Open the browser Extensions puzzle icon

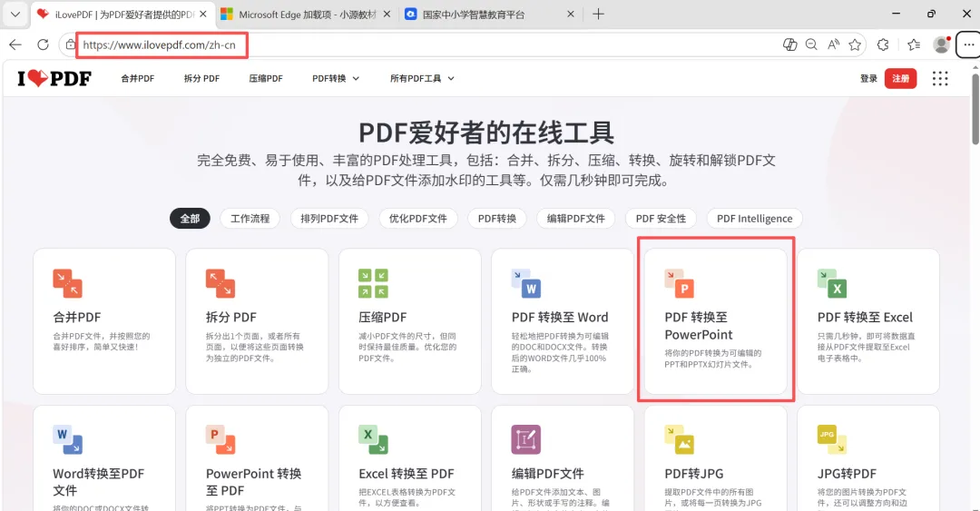coord(883,44)
